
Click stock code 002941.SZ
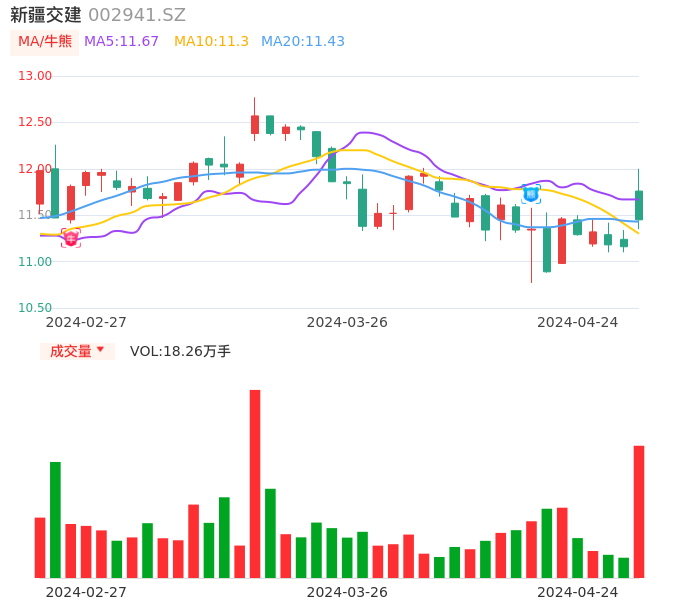pos(137,15)
